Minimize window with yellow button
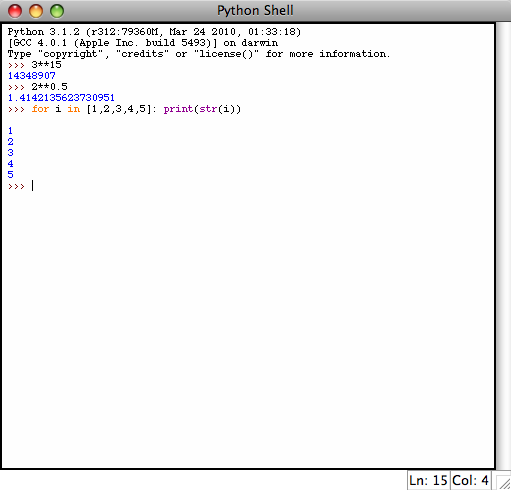The image size is (511, 490). [36, 11]
